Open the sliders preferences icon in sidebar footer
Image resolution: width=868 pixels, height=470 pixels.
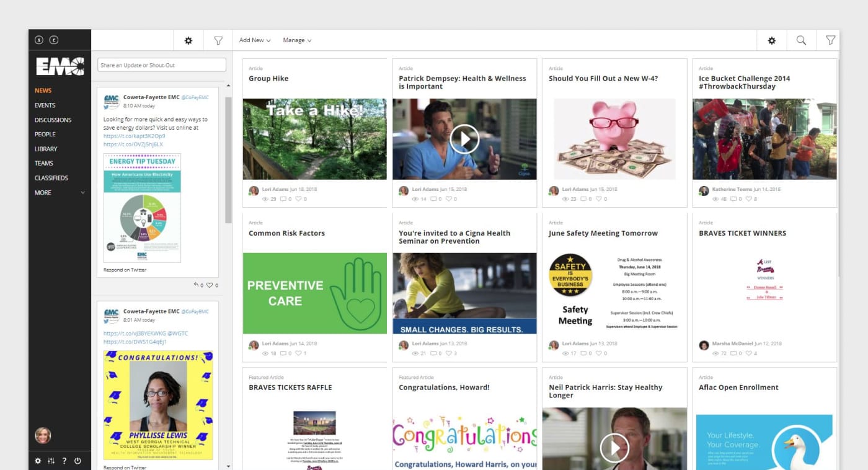[51, 461]
